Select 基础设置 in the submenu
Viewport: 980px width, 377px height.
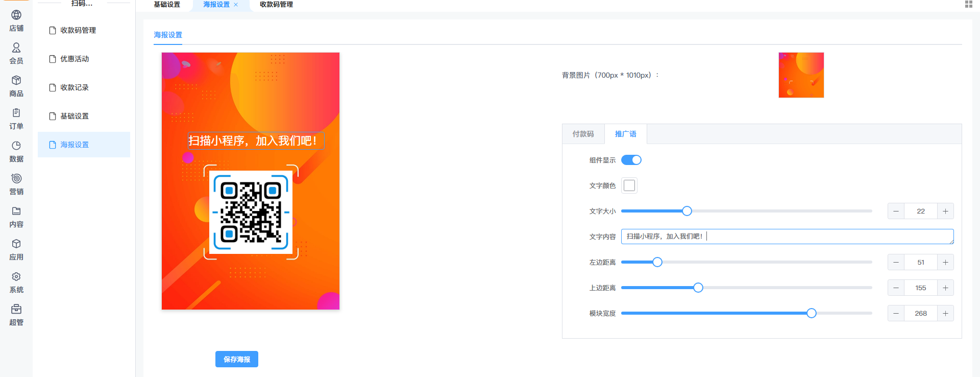tap(84, 116)
